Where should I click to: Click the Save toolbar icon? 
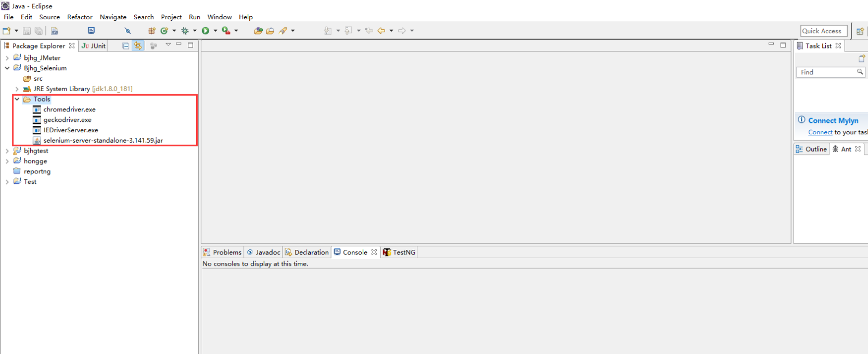click(27, 31)
